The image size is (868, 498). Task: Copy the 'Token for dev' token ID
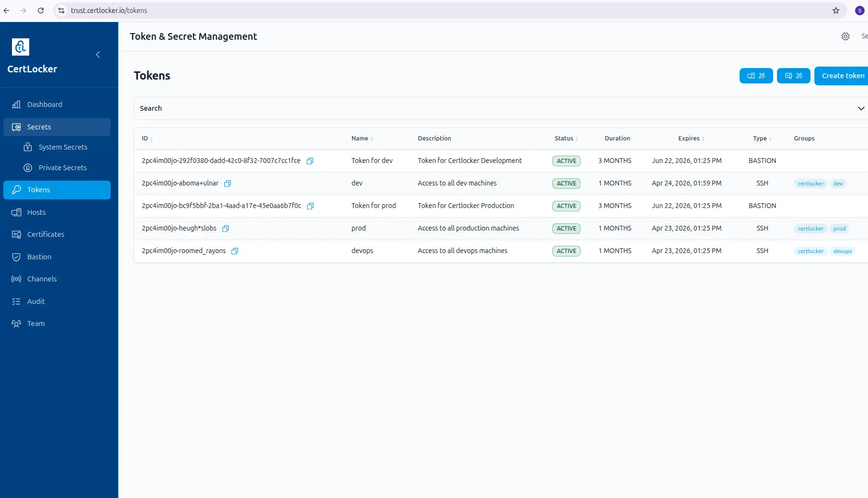tap(310, 161)
